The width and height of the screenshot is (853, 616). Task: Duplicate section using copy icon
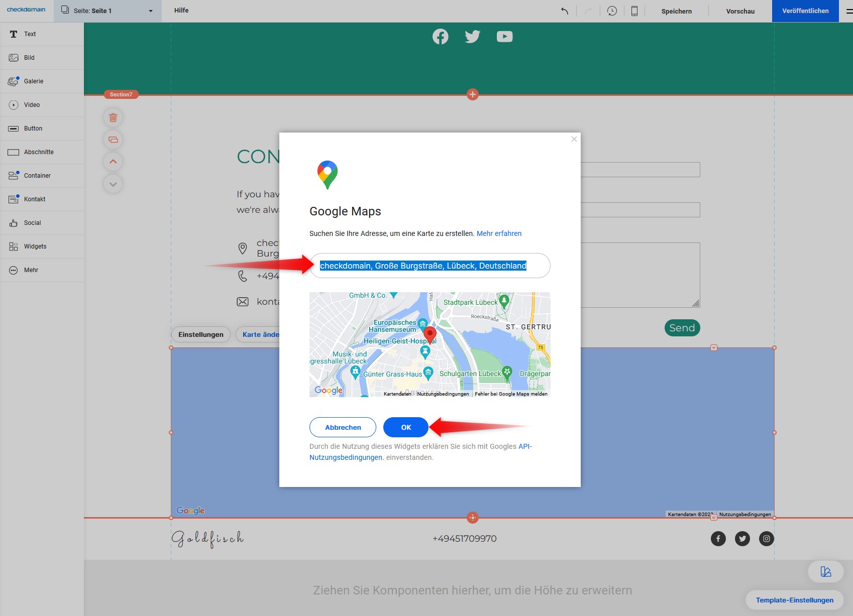[x=113, y=140]
